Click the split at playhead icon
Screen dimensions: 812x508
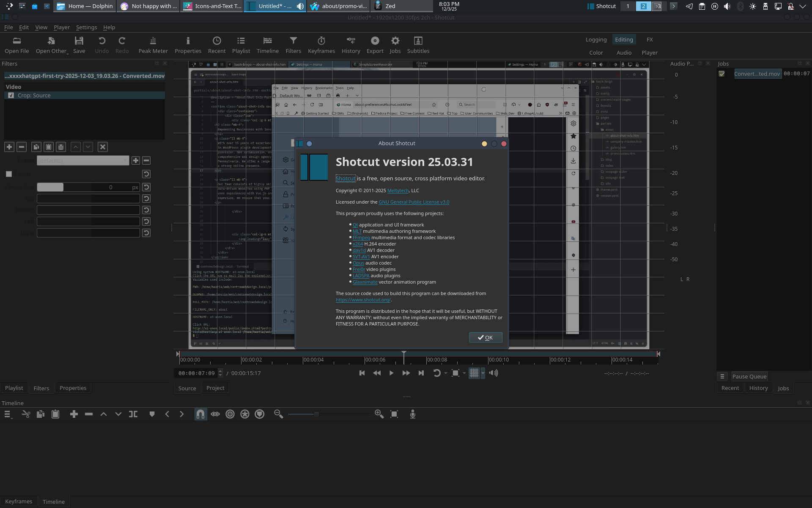click(x=133, y=414)
